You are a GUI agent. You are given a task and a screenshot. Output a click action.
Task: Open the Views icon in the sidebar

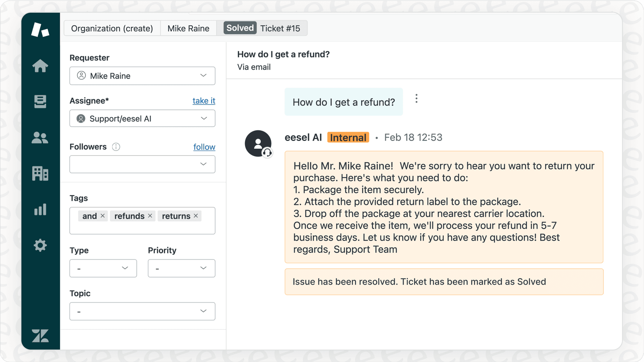pyautogui.click(x=40, y=102)
